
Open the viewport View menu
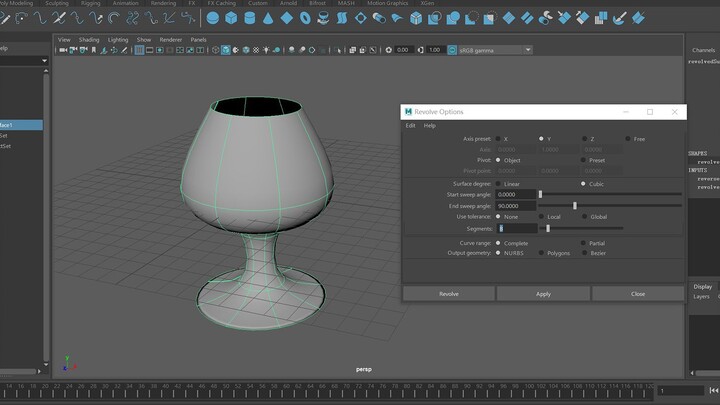click(x=64, y=40)
